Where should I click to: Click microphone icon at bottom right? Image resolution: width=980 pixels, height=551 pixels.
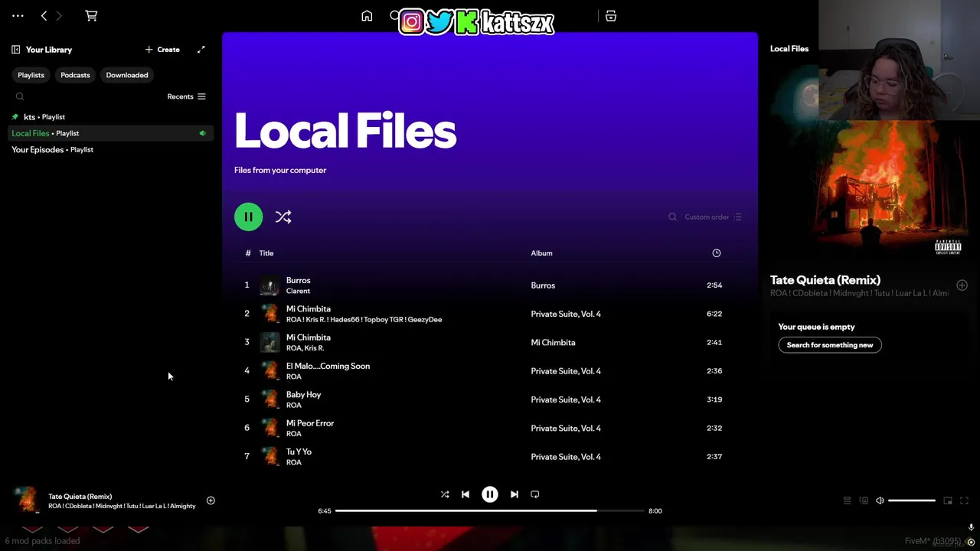click(971, 527)
